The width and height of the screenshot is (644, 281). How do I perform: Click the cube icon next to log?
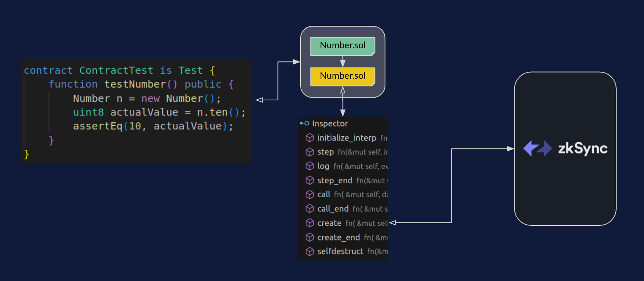309,166
